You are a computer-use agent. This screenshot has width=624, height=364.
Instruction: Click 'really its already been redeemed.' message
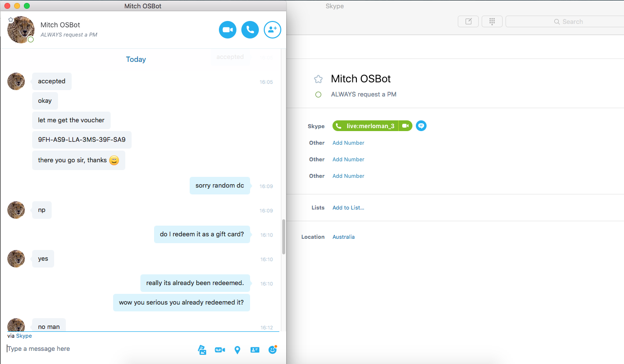click(195, 283)
